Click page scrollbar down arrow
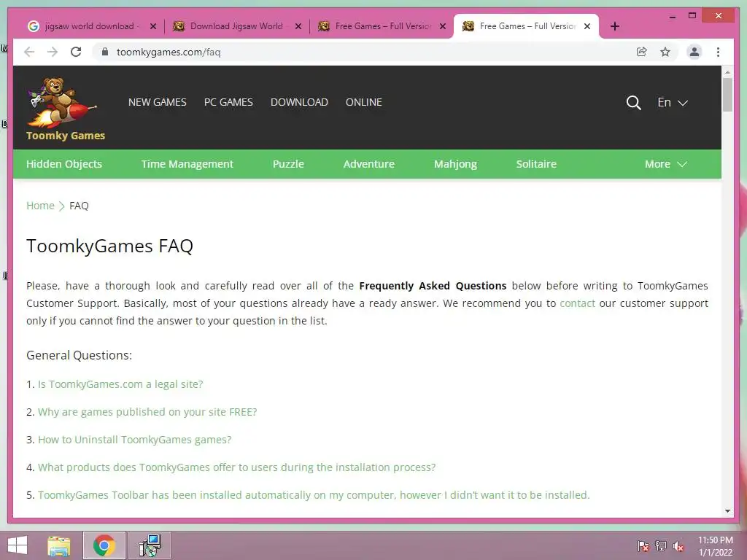Viewport: 747px width, 560px height. (x=727, y=511)
